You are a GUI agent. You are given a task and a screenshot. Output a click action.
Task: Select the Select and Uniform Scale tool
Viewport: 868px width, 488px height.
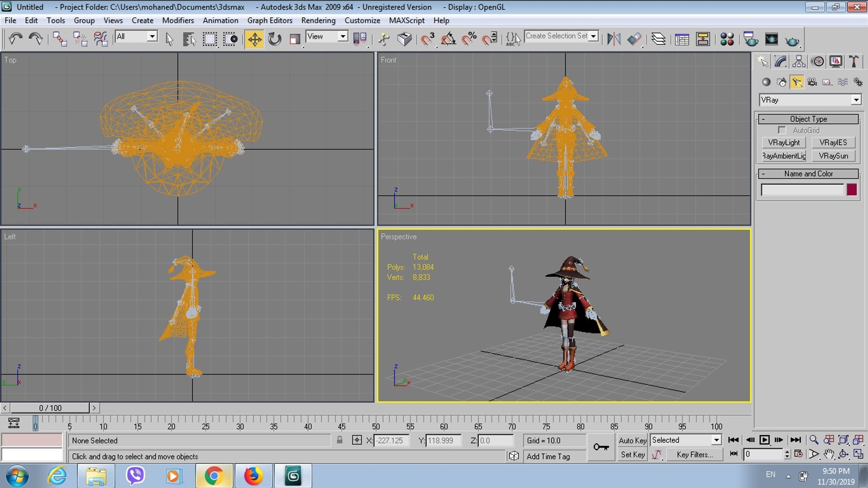pos(294,39)
